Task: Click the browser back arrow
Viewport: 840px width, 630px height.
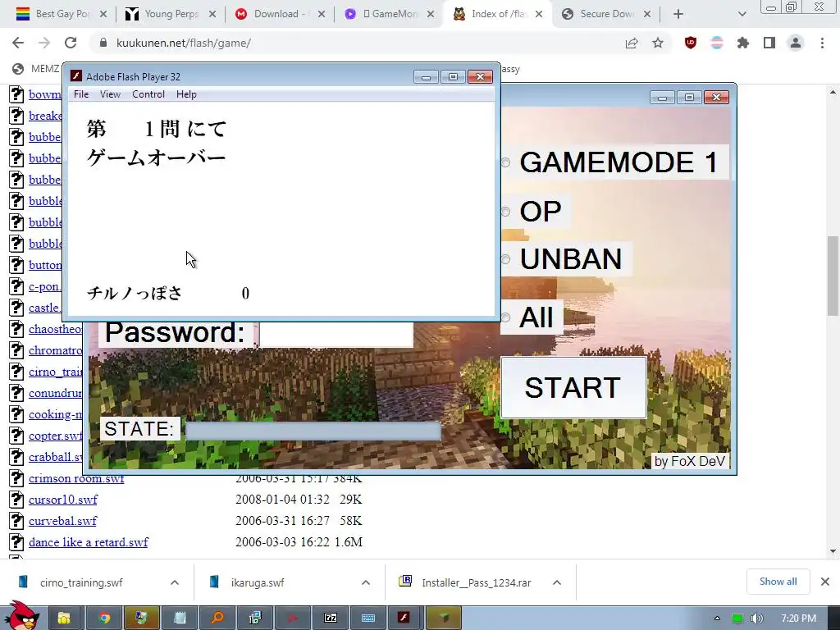Action: [x=18, y=43]
